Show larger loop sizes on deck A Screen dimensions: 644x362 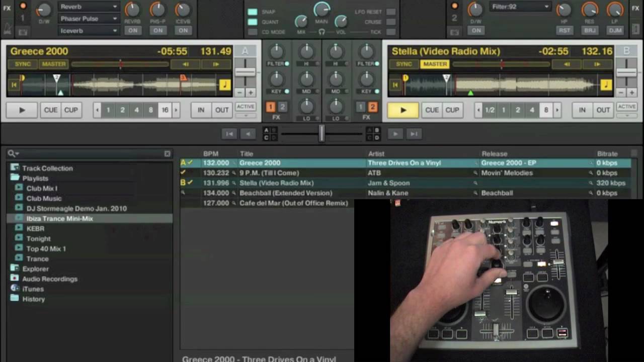176,110
